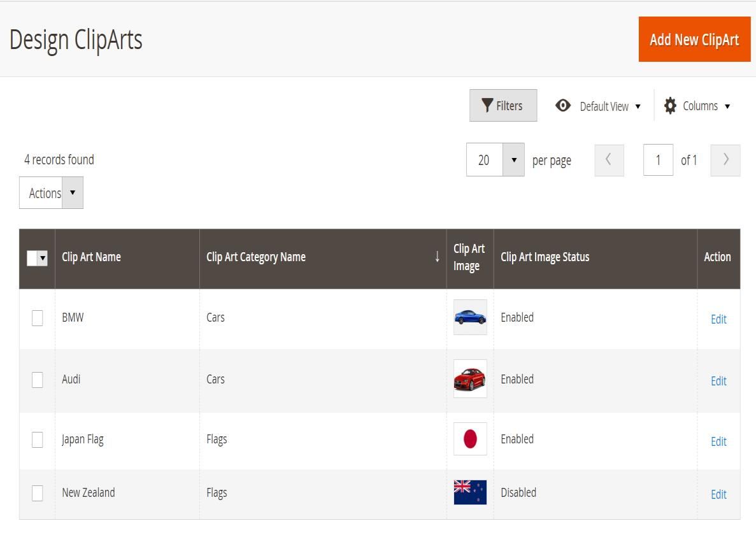
Task: Click the next page arrow
Action: [x=725, y=160]
